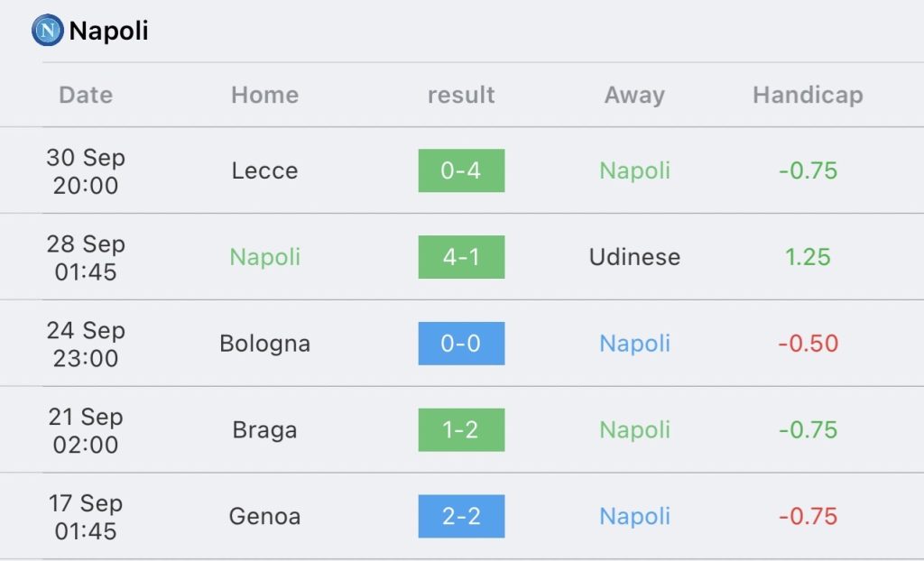
Task: Click the Napoli club crest icon
Action: pyautogui.click(x=48, y=30)
